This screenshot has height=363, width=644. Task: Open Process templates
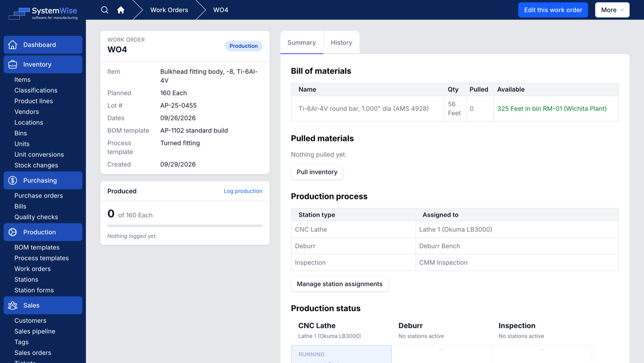[41, 258]
